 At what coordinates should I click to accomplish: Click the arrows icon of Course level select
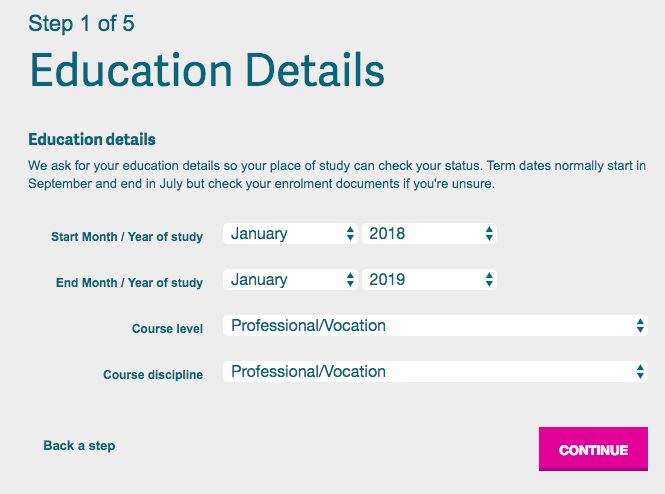pyautogui.click(x=640, y=326)
